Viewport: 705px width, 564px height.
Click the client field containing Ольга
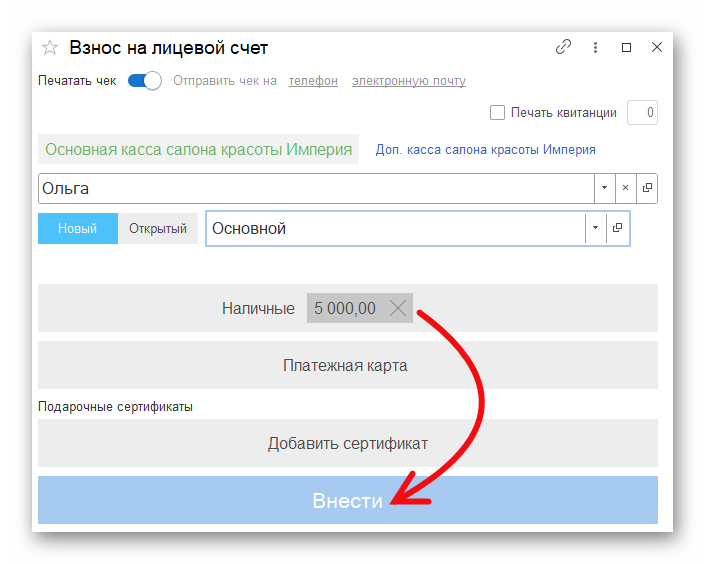[316, 188]
